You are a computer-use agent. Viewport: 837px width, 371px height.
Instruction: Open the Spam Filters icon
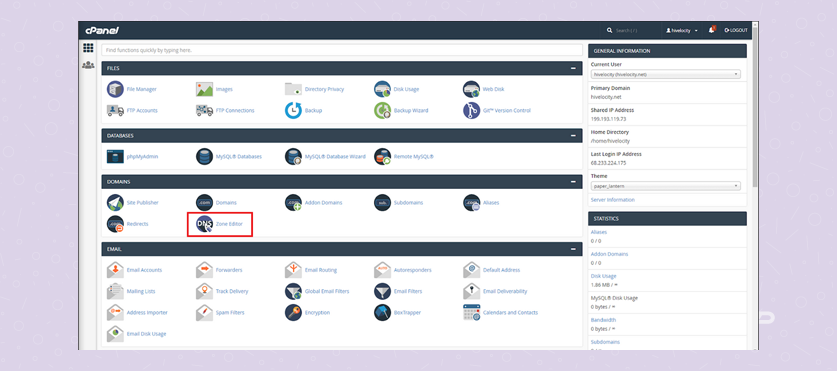point(204,313)
